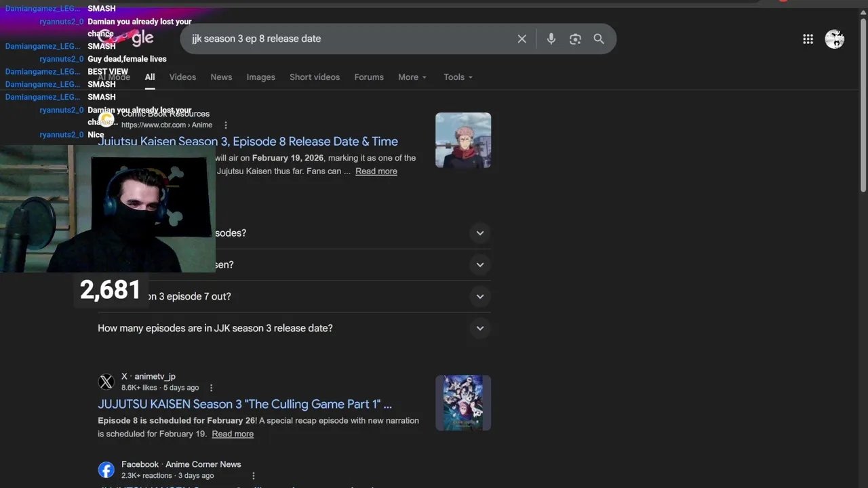Click the '2.3K+ reactions · 3 days ago' text
Viewport: 868px width, 488px height.
click(x=167, y=476)
